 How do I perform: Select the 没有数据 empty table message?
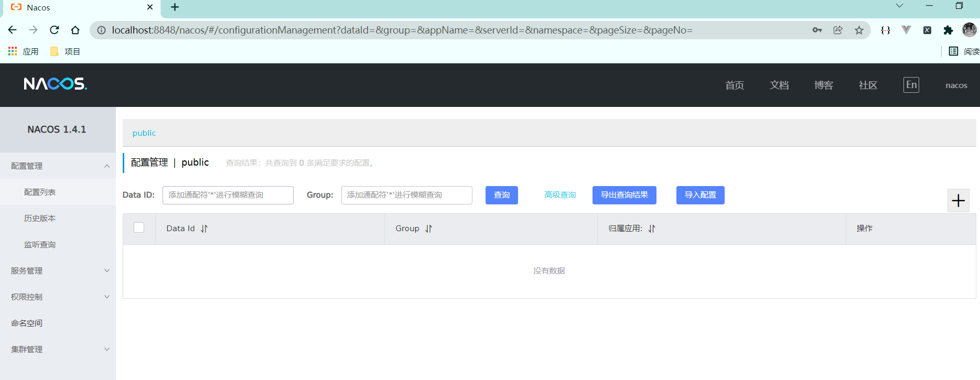549,271
